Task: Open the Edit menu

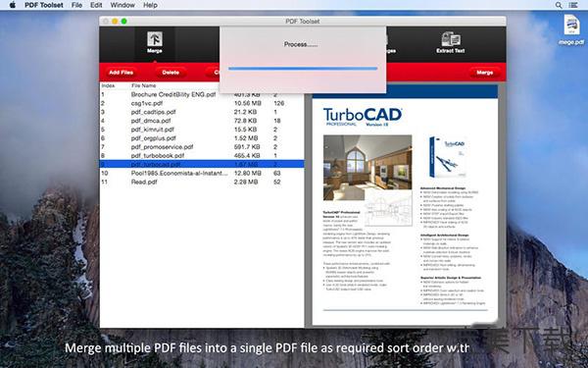Action: 96,5
